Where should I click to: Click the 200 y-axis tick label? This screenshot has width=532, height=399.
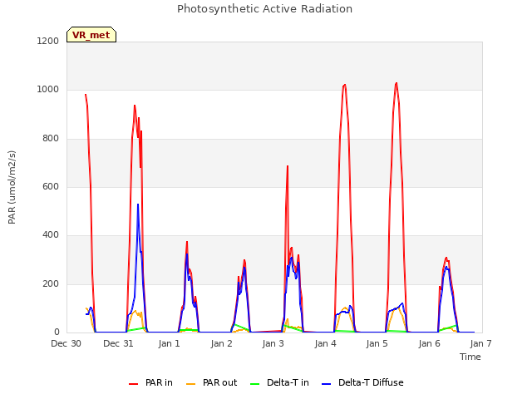pos(51,283)
